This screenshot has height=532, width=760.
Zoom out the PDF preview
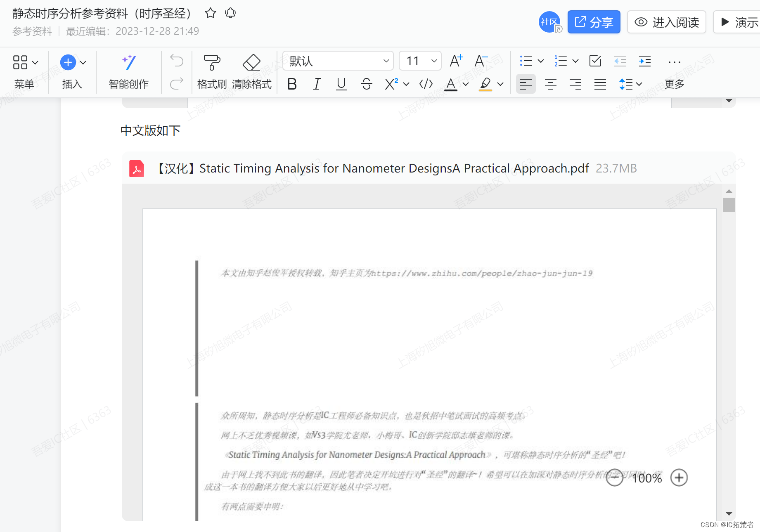(614, 478)
